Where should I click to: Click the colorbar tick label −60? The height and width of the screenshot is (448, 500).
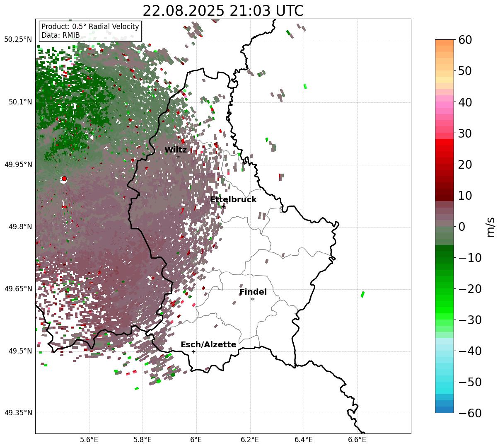(470, 413)
